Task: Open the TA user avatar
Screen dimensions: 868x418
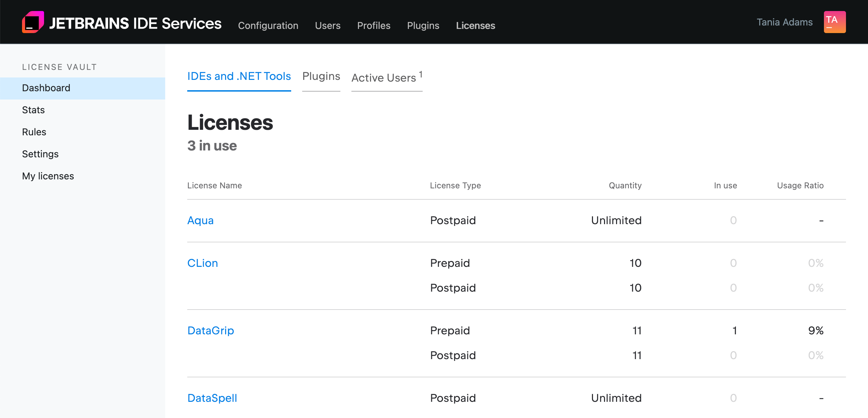Action: point(834,22)
